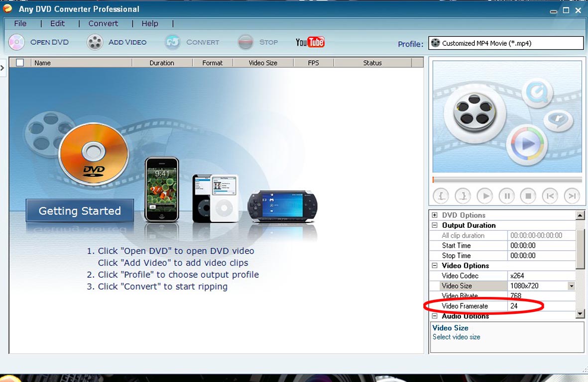
Task: Tick the select-all checkbox in file list header
Action: 20,63
